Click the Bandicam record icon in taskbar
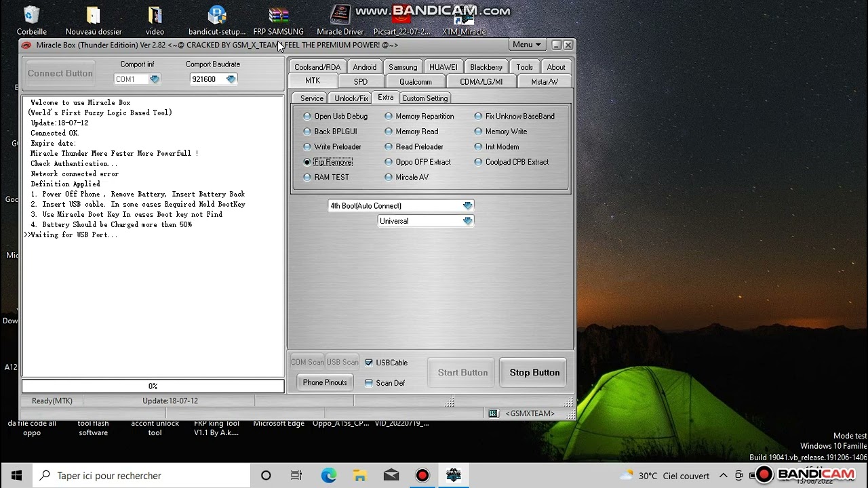868x488 pixels. tap(422, 475)
